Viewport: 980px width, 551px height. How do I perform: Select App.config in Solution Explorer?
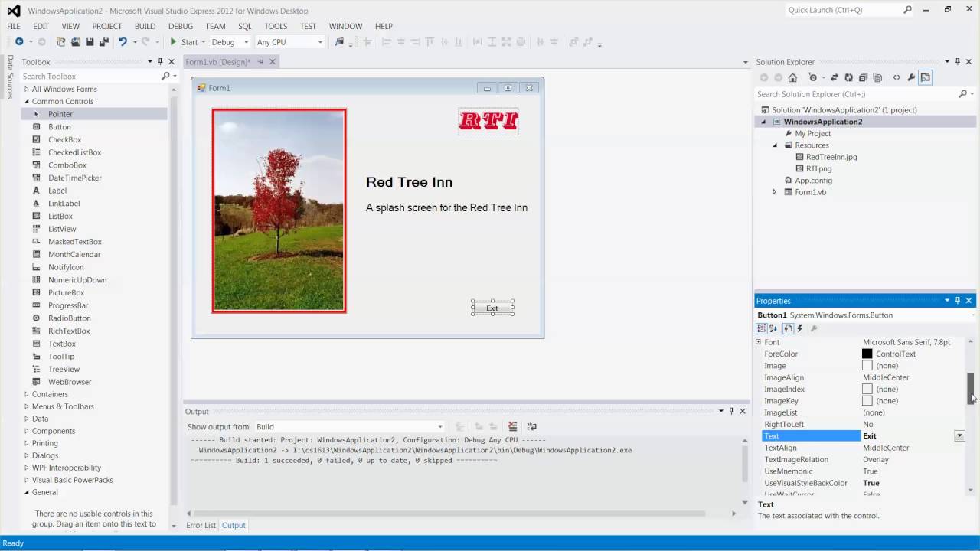click(x=813, y=181)
